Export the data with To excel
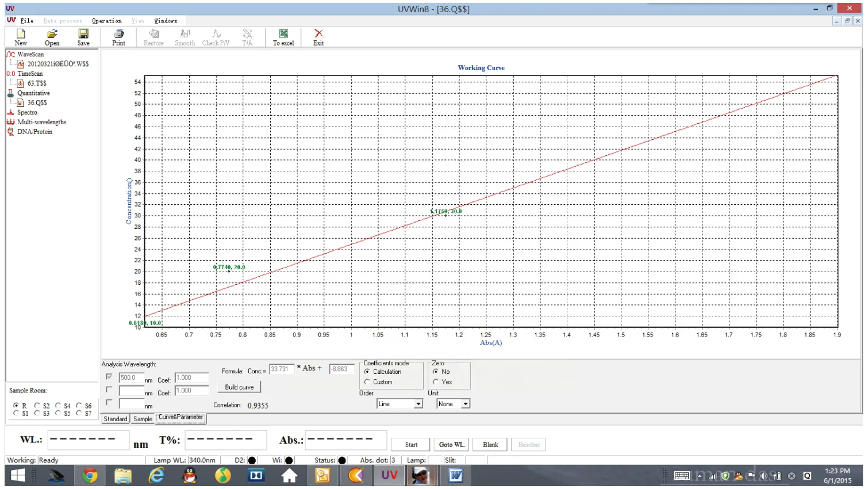 (283, 37)
